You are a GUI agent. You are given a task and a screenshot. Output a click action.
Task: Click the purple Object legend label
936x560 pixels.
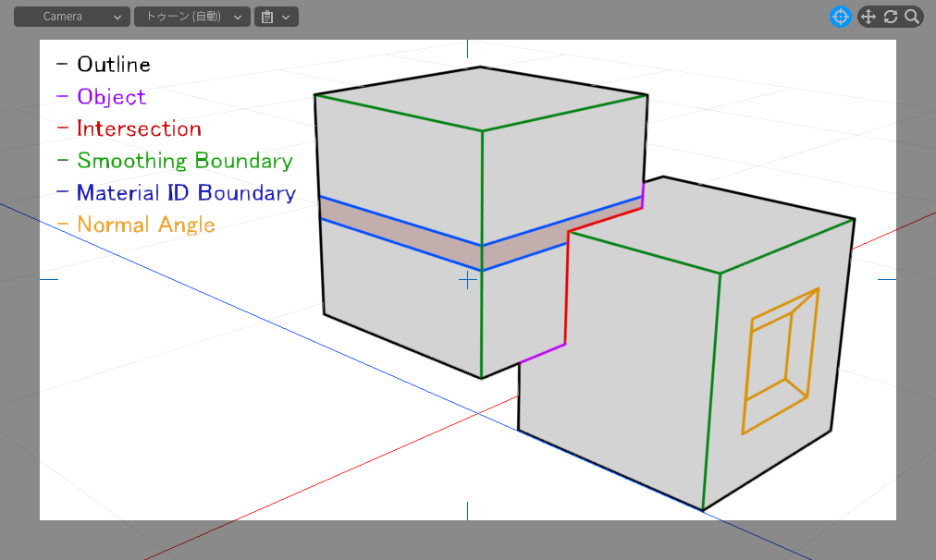point(111,97)
